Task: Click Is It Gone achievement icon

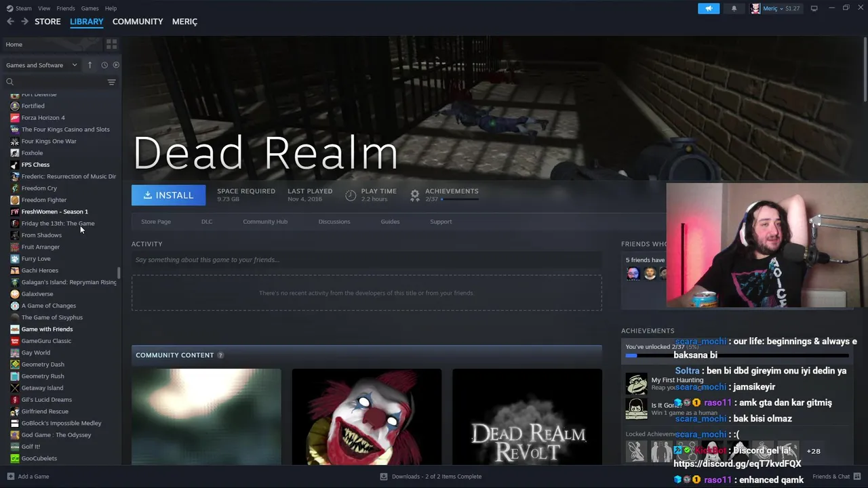Action: pyautogui.click(x=636, y=409)
